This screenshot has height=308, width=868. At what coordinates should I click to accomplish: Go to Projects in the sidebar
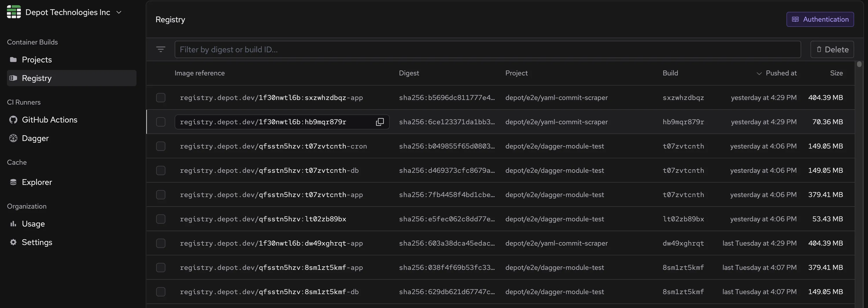(x=37, y=60)
